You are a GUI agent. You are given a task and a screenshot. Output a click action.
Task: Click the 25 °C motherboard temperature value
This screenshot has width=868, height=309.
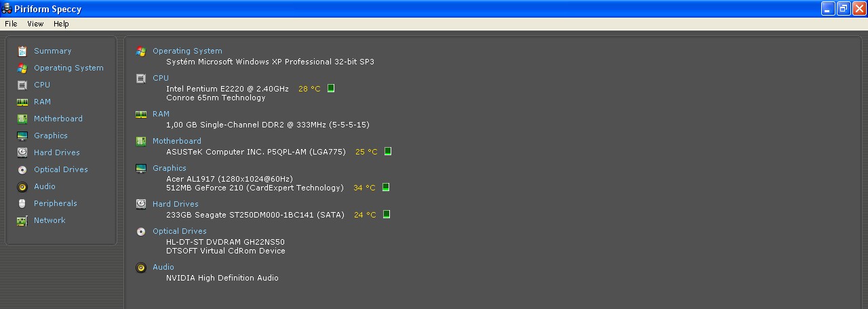pos(366,152)
